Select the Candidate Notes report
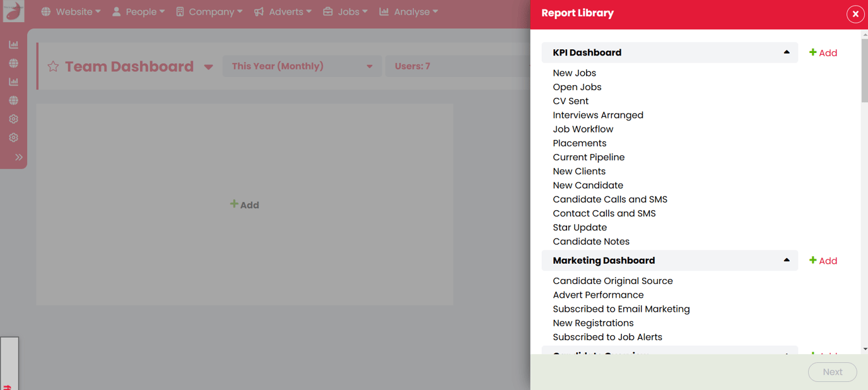This screenshot has width=868, height=390. pos(591,242)
